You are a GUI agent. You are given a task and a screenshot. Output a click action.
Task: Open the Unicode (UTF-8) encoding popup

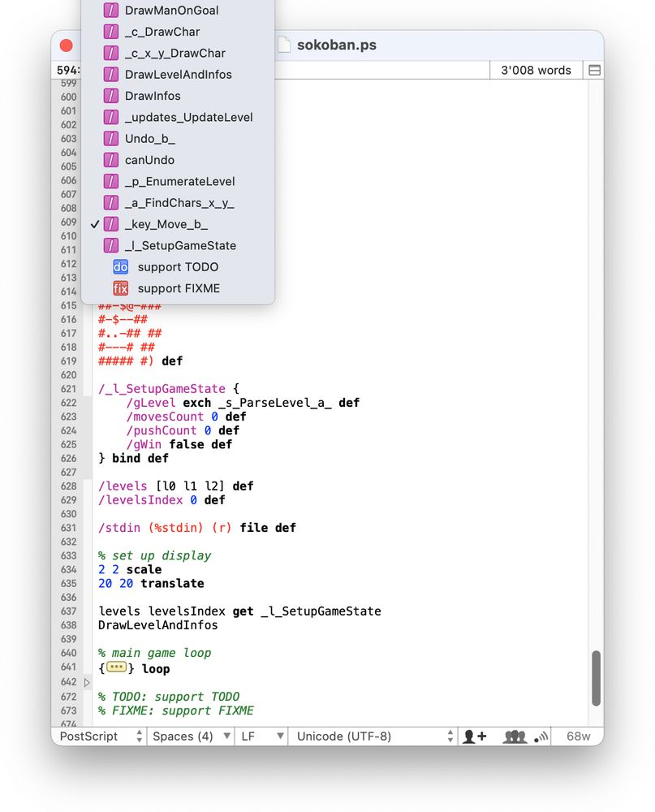(x=374, y=736)
